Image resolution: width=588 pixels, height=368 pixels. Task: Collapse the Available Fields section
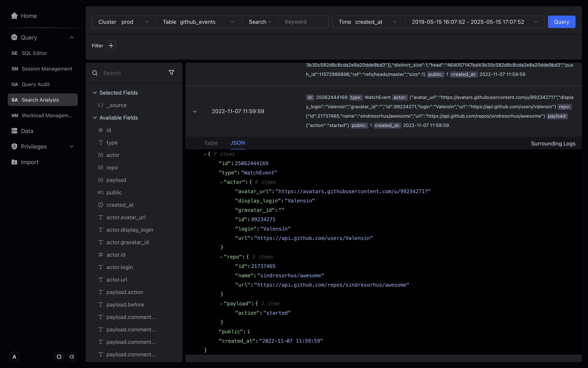point(95,118)
